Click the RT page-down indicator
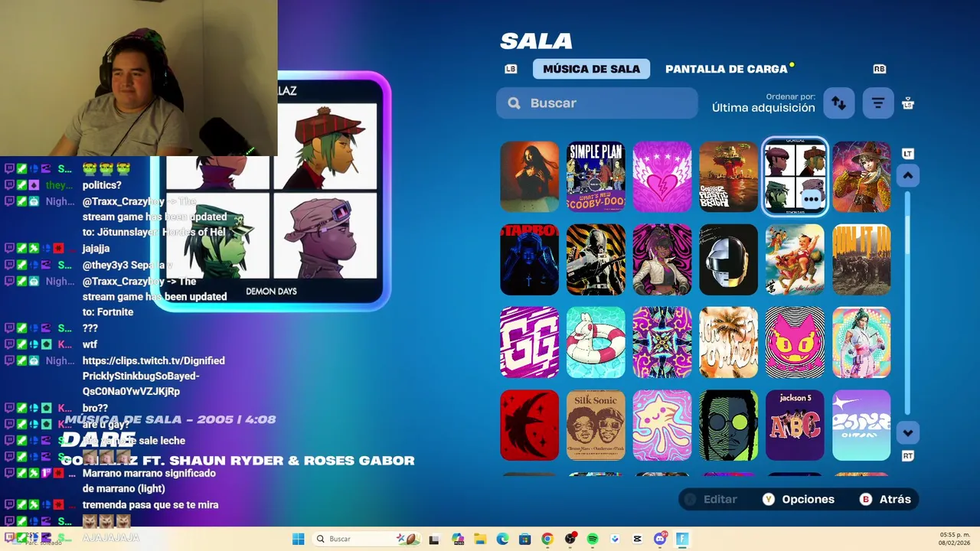Viewport: 980px width, 551px height. coord(908,456)
